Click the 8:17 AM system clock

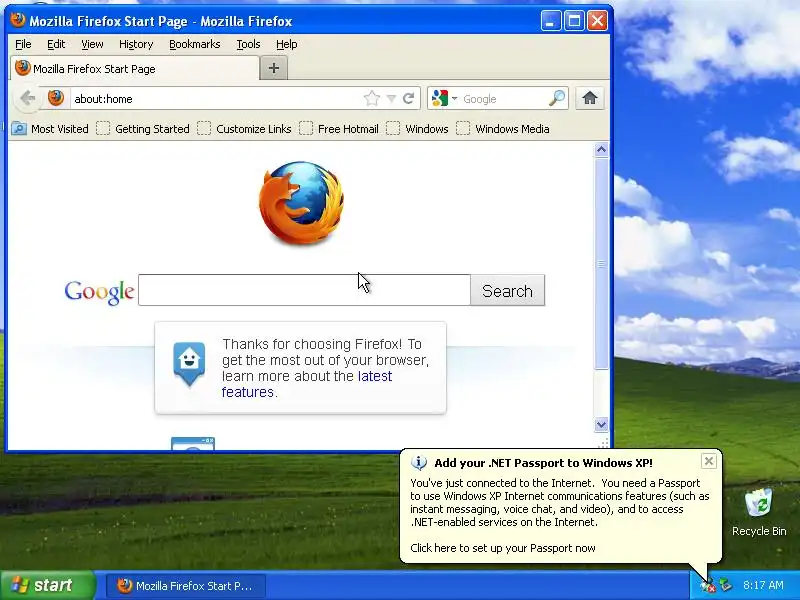coord(763,585)
